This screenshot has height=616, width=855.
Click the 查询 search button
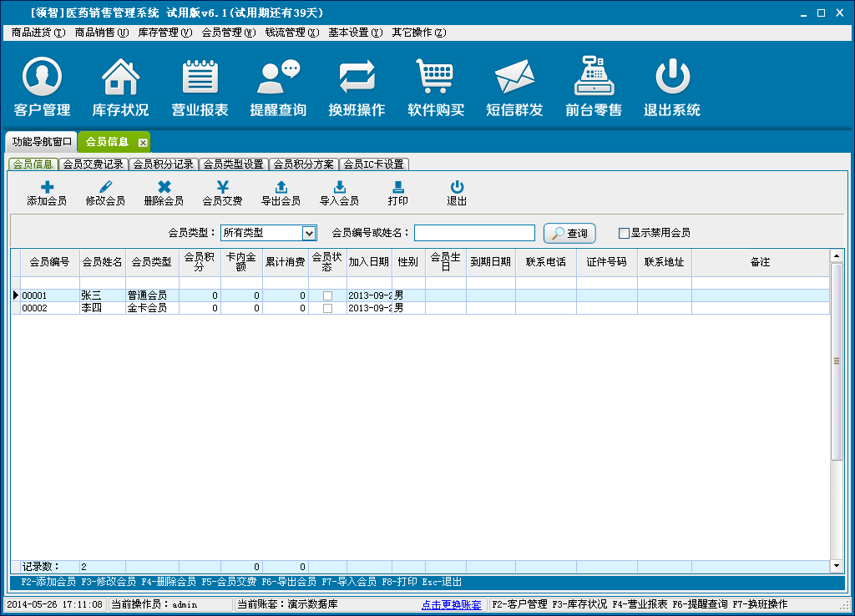coord(569,233)
